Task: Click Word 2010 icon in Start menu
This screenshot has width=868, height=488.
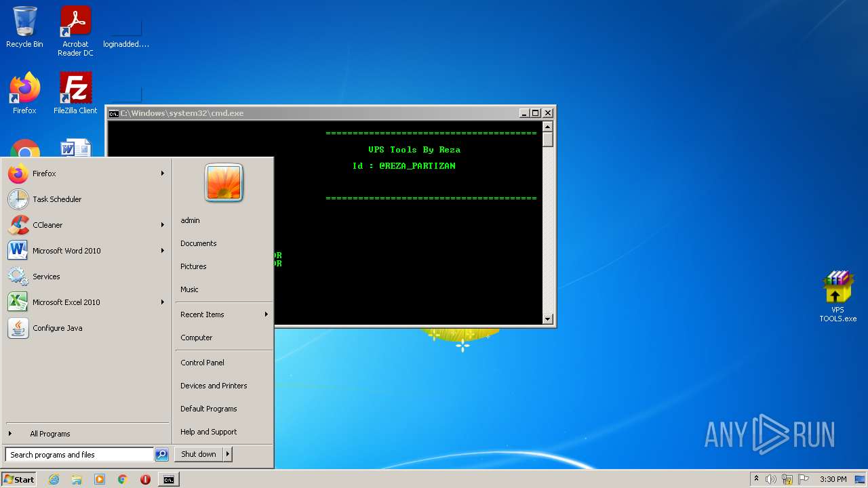Action: 18,251
